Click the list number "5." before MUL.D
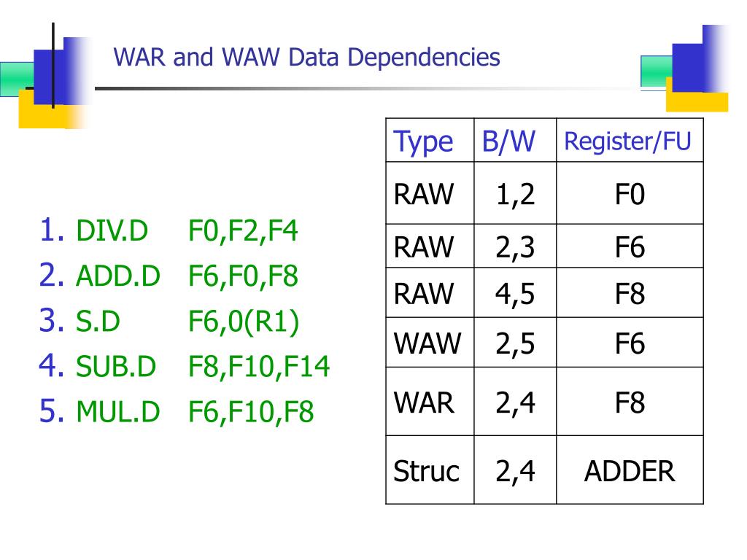This screenshot has height=560, width=747. (x=52, y=411)
